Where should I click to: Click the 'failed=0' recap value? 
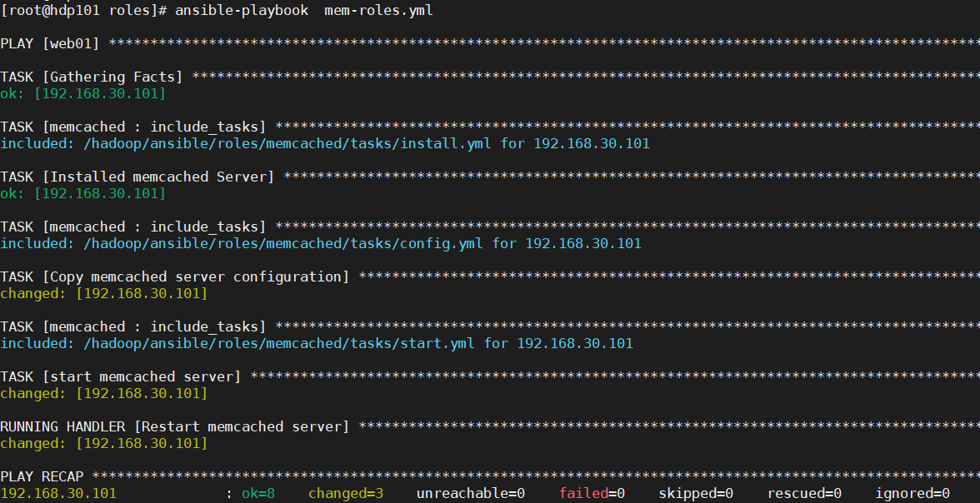tap(592, 494)
